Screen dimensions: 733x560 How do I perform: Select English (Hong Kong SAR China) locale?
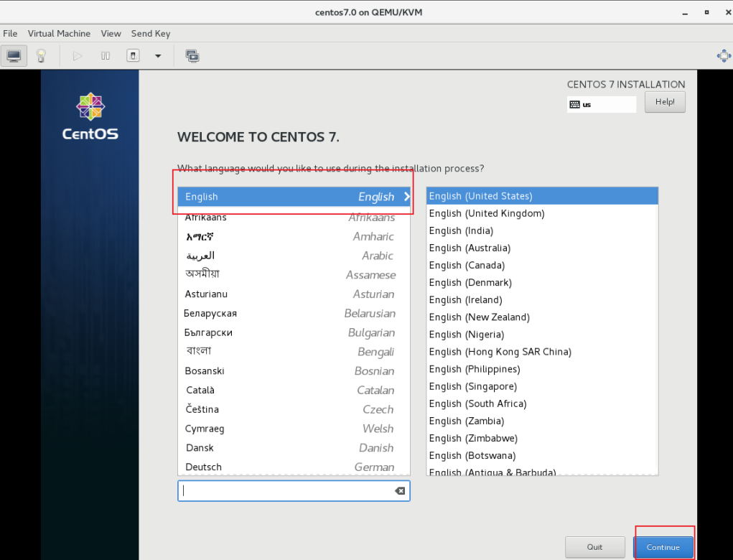pos(542,352)
